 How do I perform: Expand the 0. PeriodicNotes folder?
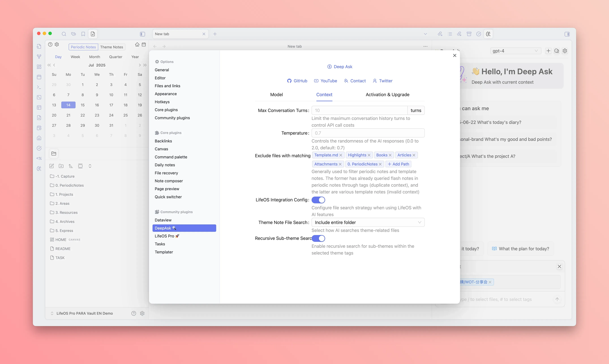coord(67,185)
